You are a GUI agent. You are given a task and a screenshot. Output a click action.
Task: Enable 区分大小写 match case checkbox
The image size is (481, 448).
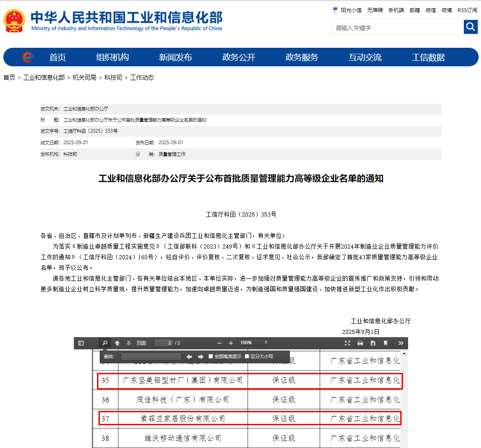247,357
